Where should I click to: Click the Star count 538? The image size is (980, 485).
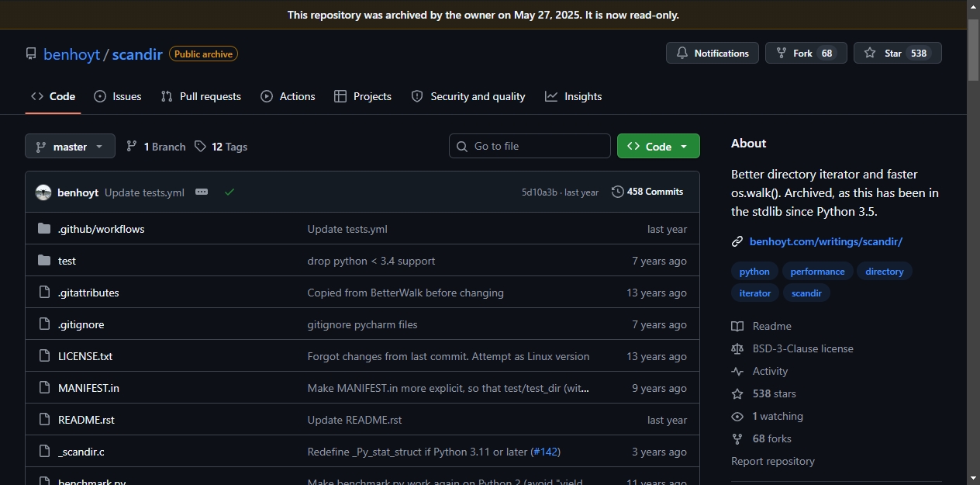coord(919,53)
